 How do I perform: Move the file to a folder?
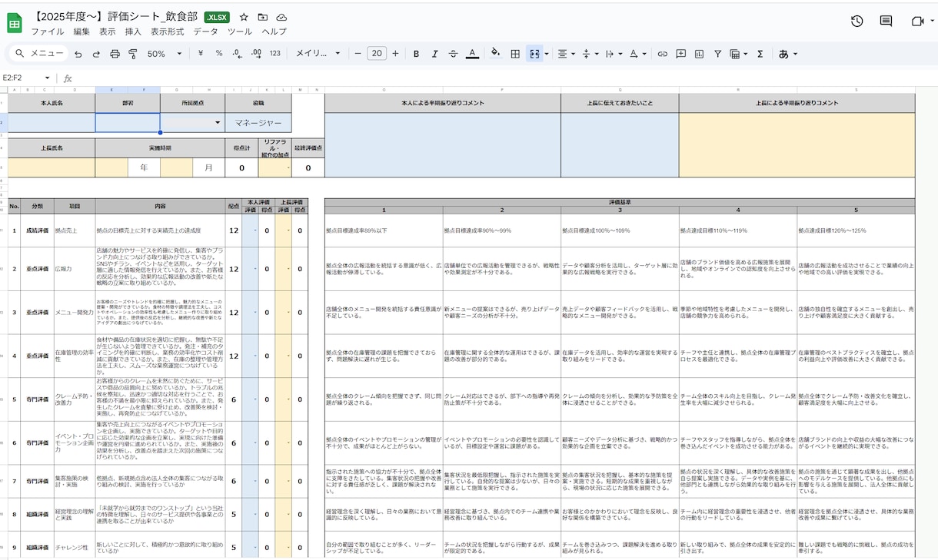(263, 17)
